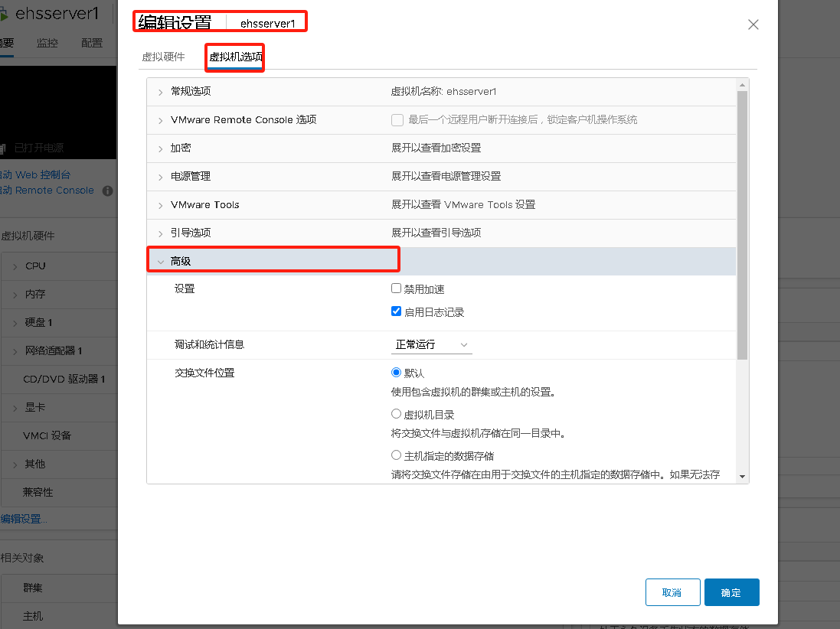Screen dimensions: 840x629
Task: Expand the 常规选项 section
Action: pos(160,92)
